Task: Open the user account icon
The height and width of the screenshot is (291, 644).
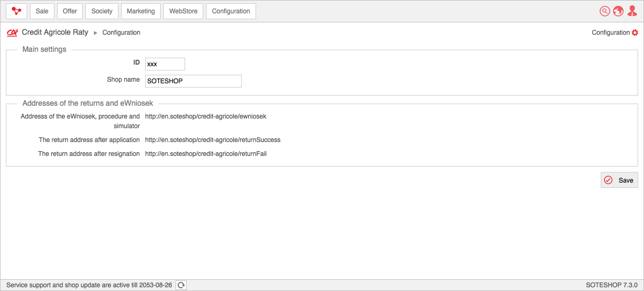Action: click(x=632, y=11)
